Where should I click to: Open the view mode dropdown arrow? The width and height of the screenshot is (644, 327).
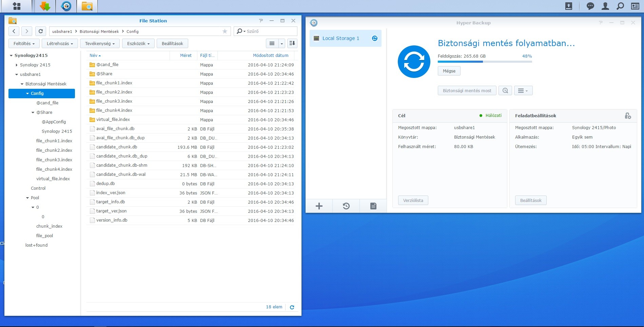click(x=281, y=43)
